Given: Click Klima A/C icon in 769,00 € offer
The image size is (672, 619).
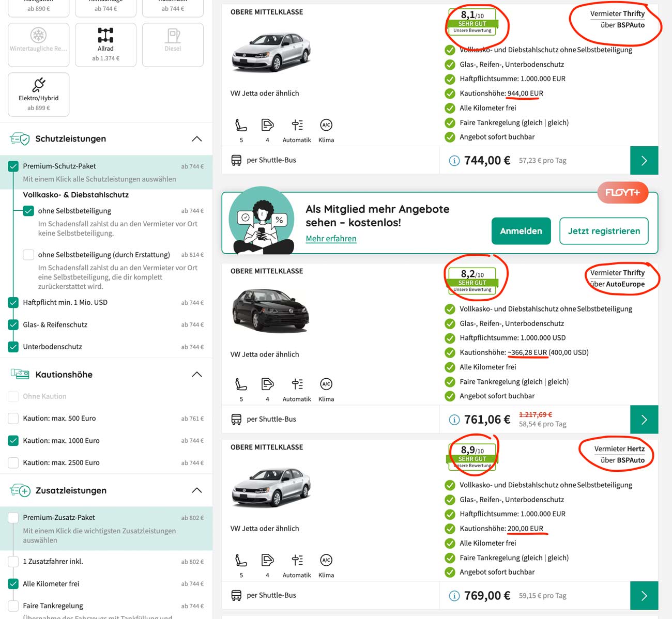Looking at the screenshot, I should click(x=326, y=560).
